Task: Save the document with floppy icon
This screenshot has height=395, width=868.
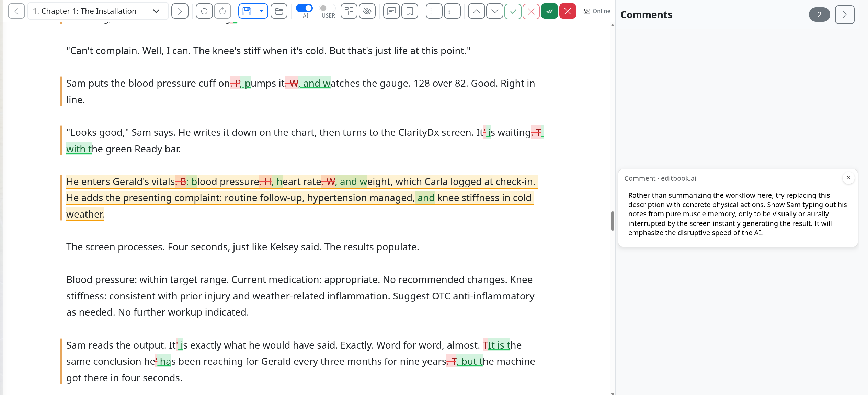Action: pyautogui.click(x=247, y=11)
